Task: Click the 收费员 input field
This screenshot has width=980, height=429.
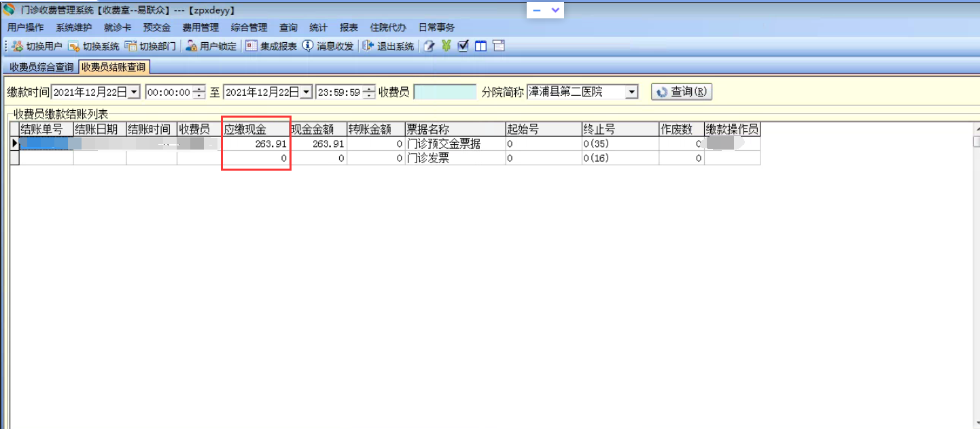Action: pos(445,92)
